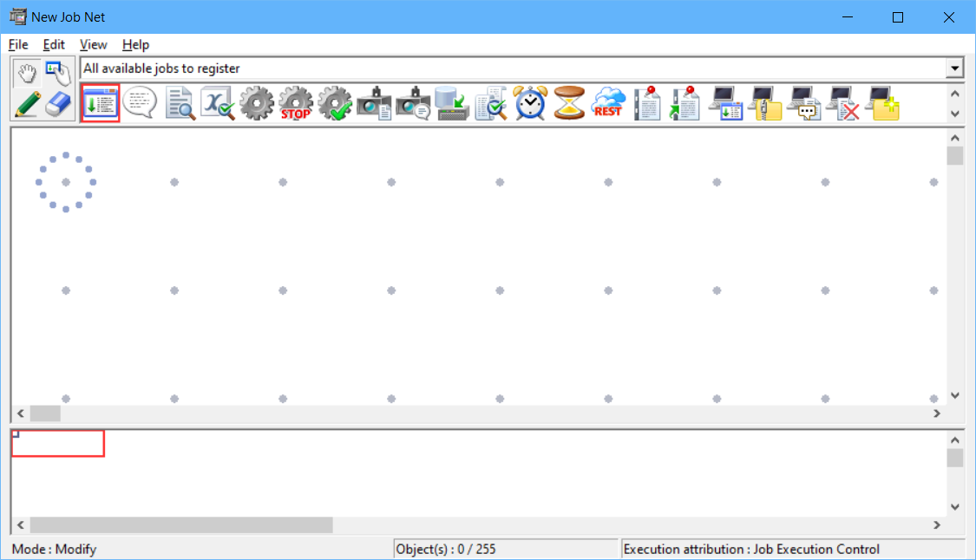Image resolution: width=976 pixels, height=560 pixels.
Task: Click the lower pane scroll up arrow
Action: (x=955, y=440)
